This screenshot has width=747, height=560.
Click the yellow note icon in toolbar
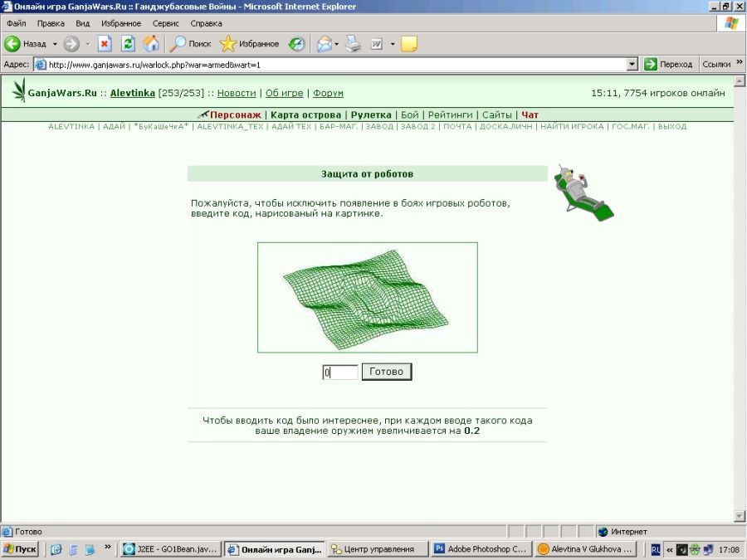click(409, 44)
